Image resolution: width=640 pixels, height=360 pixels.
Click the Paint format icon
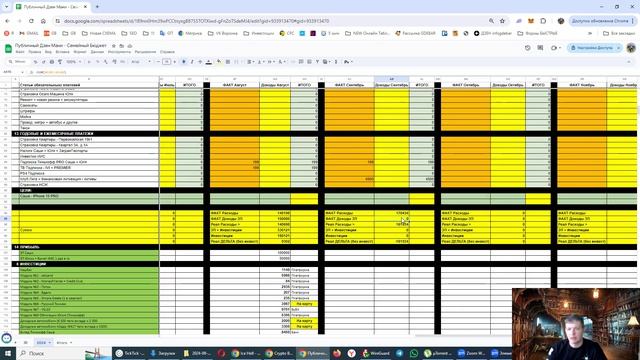tap(60, 62)
